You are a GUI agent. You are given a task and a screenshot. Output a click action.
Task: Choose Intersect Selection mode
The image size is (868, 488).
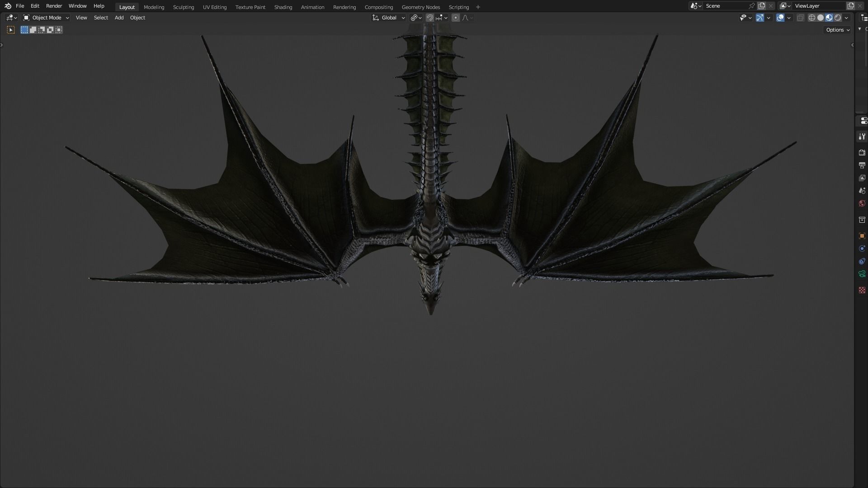[59, 30]
